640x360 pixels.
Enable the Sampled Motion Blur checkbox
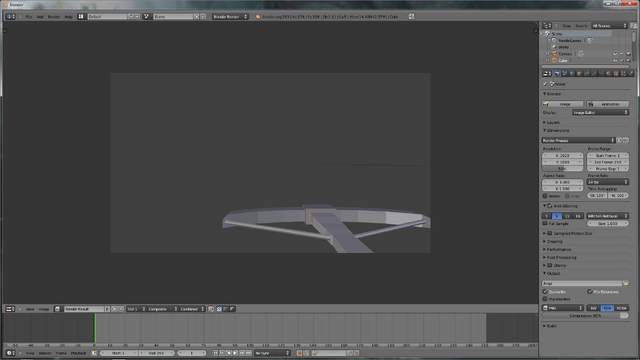[x=550, y=233]
